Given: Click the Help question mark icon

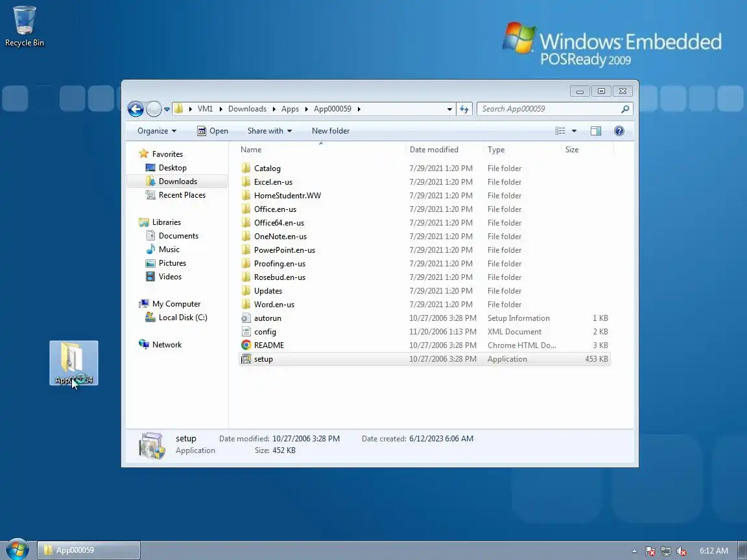Looking at the screenshot, I should point(619,131).
